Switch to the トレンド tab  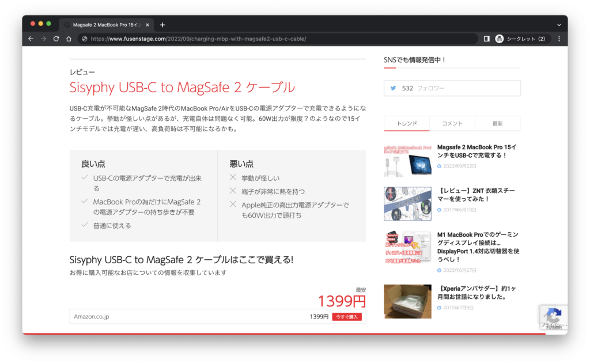[x=407, y=123]
